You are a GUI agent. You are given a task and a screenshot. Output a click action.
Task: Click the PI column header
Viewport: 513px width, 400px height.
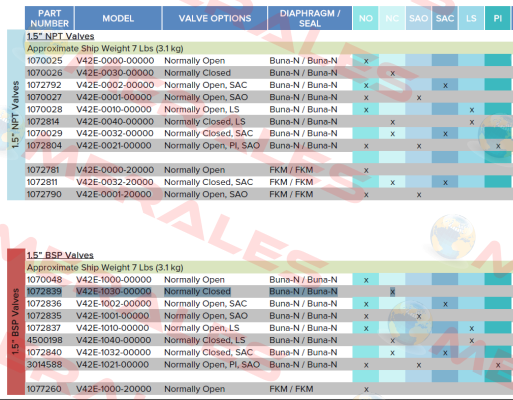click(x=497, y=18)
